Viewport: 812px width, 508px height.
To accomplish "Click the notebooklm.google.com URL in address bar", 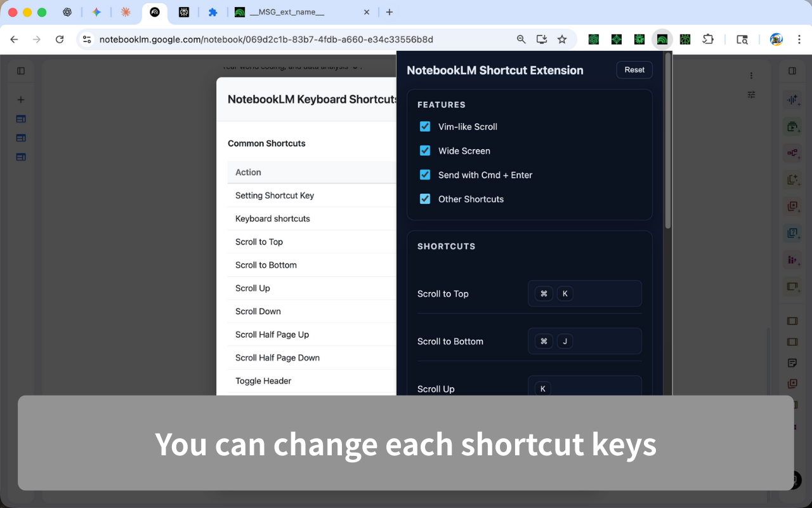I will (266, 39).
